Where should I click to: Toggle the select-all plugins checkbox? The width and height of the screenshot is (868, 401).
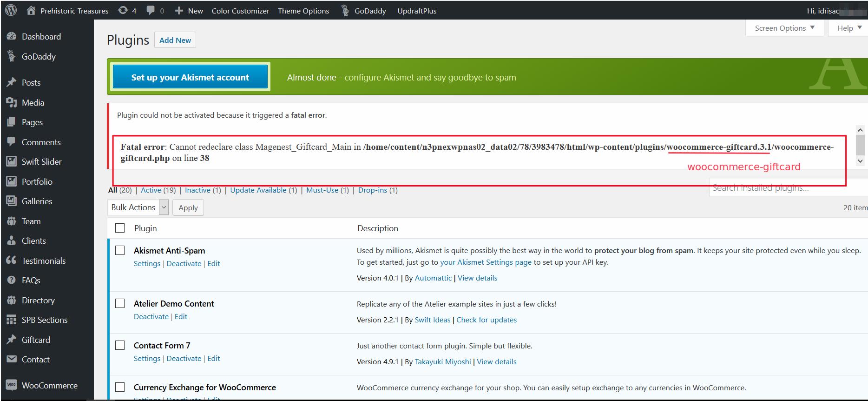click(x=120, y=228)
